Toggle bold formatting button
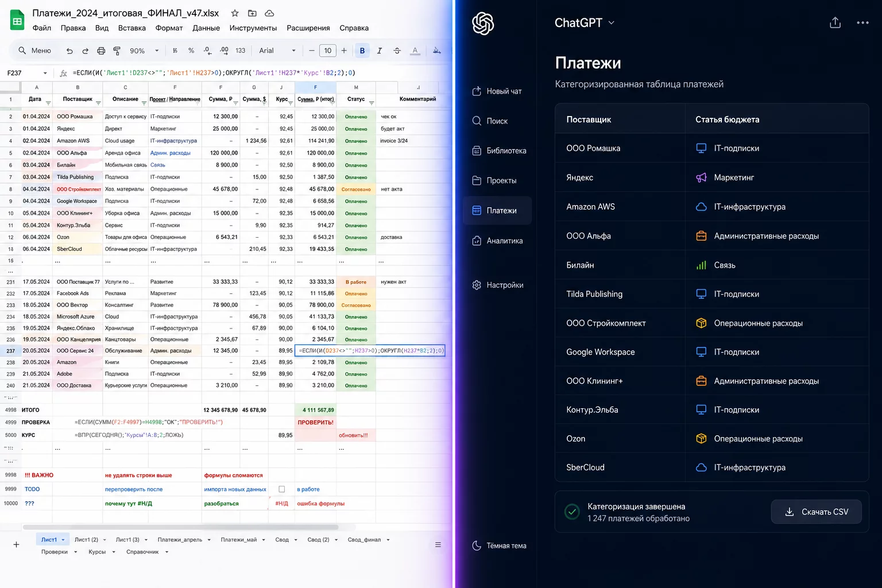 coord(362,51)
